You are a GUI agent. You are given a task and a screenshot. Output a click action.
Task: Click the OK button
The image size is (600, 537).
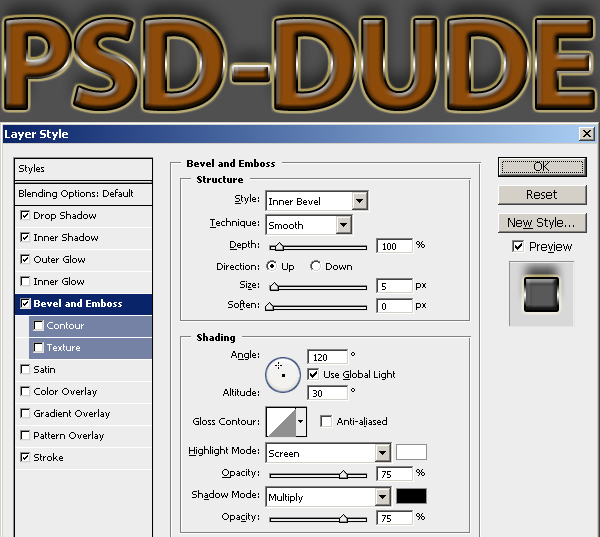pyautogui.click(x=542, y=167)
